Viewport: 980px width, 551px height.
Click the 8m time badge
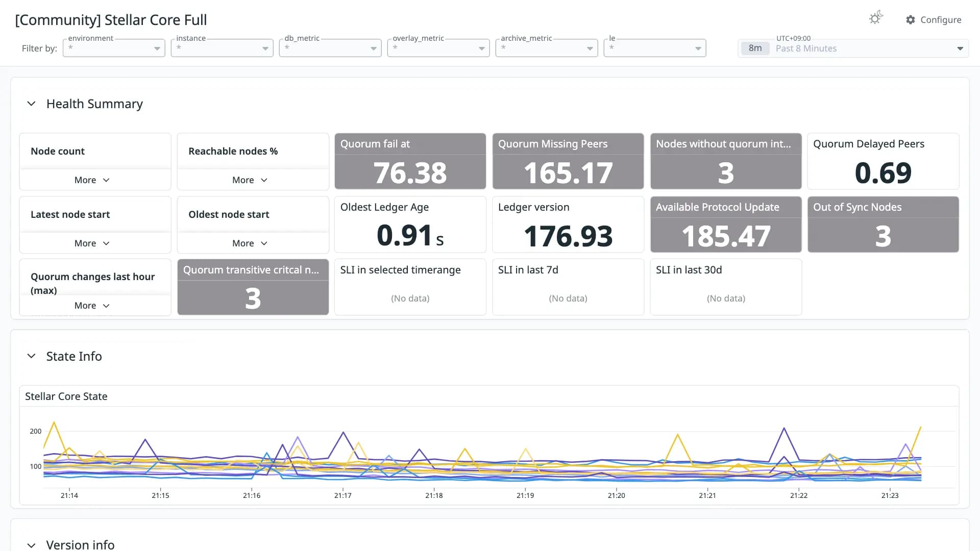[x=755, y=48]
